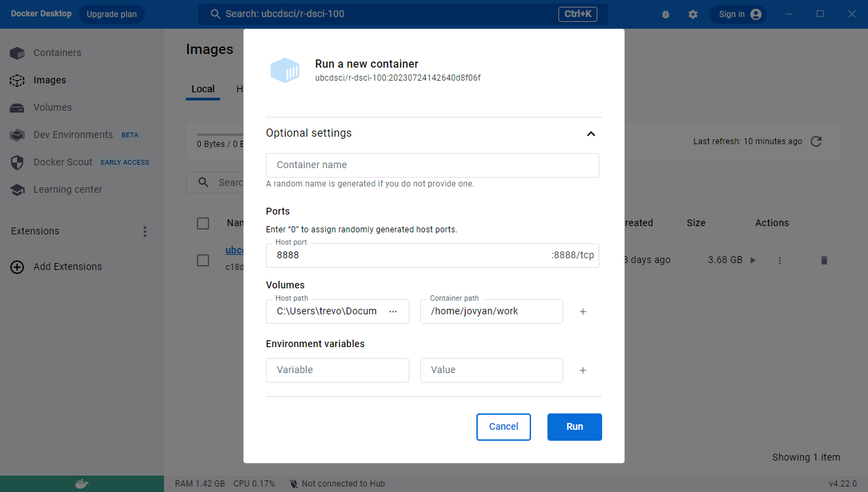Open Extensions three-dot options menu
The height and width of the screenshot is (492, 868).
145,232
